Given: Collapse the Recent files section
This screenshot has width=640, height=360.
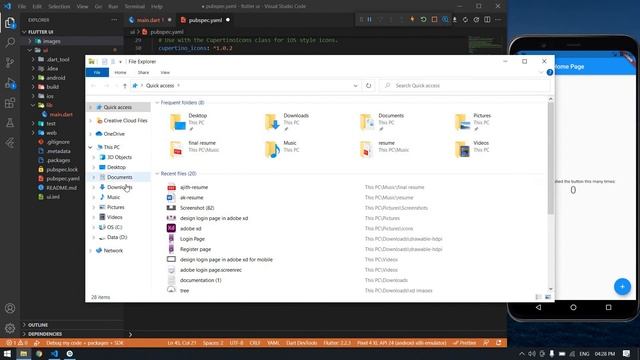Looking at the screenshot, I should coord(157,174).
